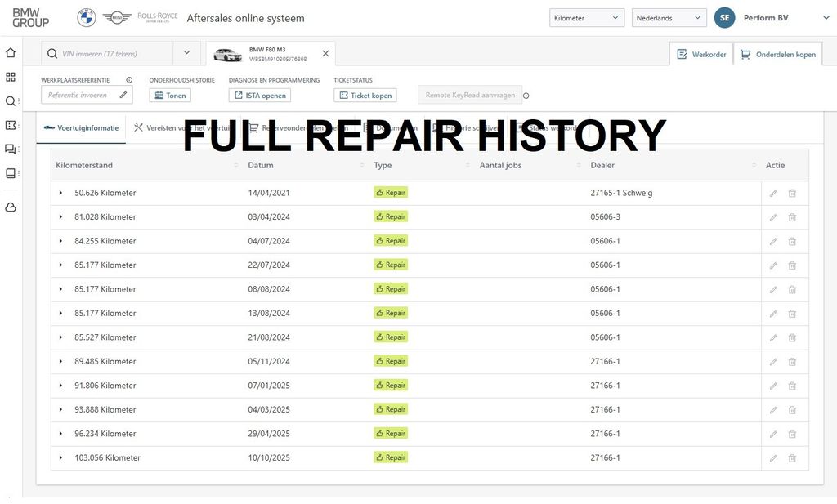Click the edit pencil in workshop reference field
Viewport: 837px width, 504px height.
pyautogui.click(x=123, y=95)
